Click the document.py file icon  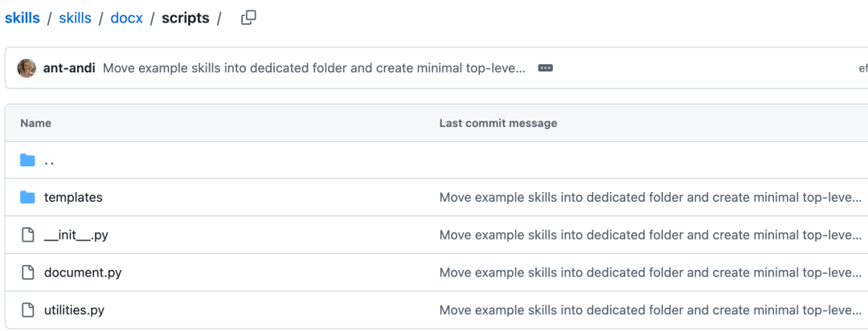click(x=27, y=272)
